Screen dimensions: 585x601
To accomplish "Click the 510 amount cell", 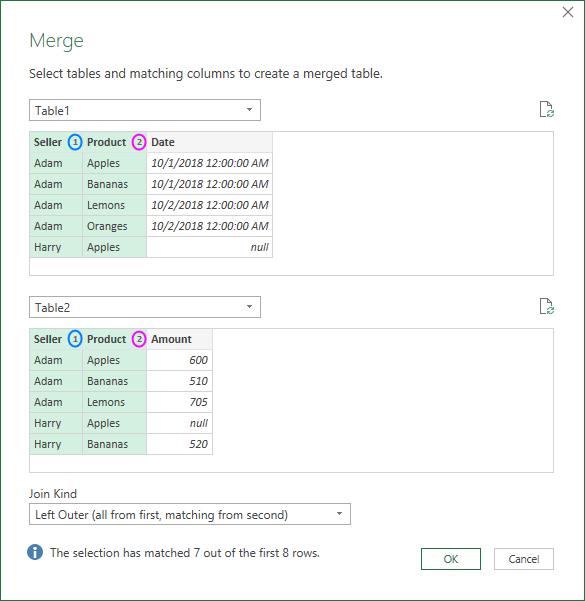I will click(x=179, y=381).
